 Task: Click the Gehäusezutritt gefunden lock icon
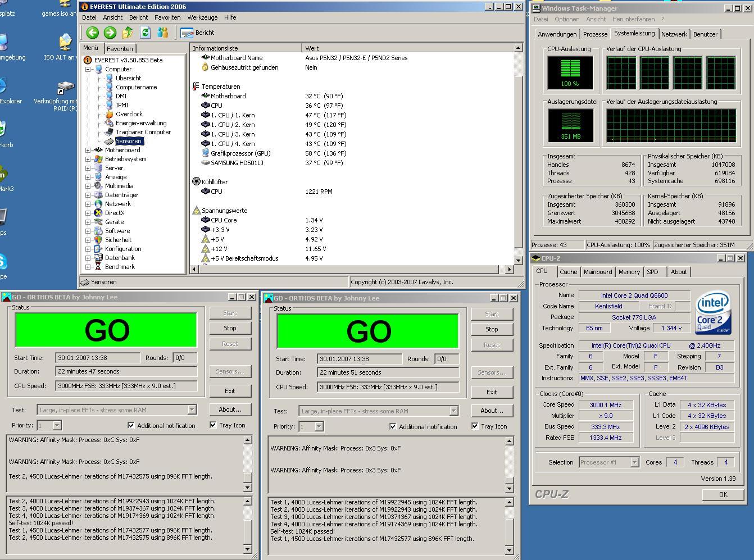(205, 67)
